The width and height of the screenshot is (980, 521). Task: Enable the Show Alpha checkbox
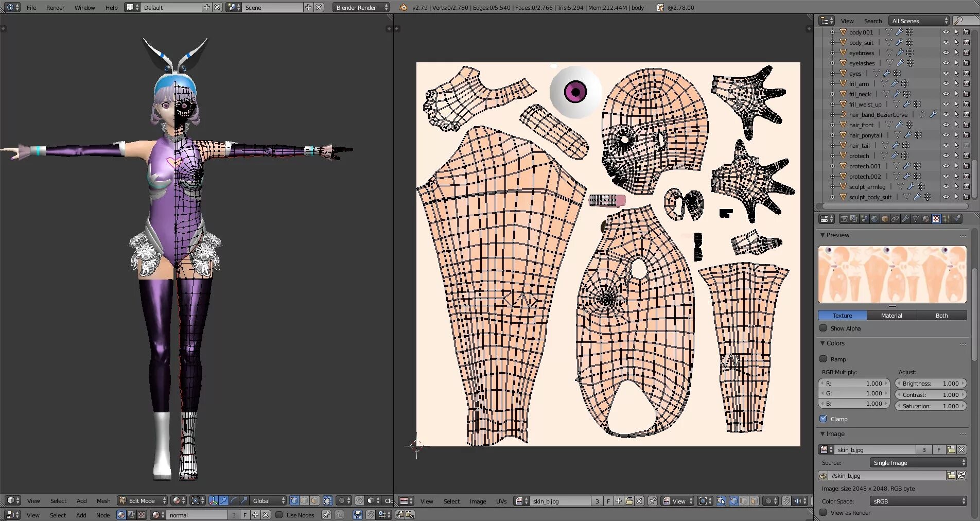coord(823,328)
